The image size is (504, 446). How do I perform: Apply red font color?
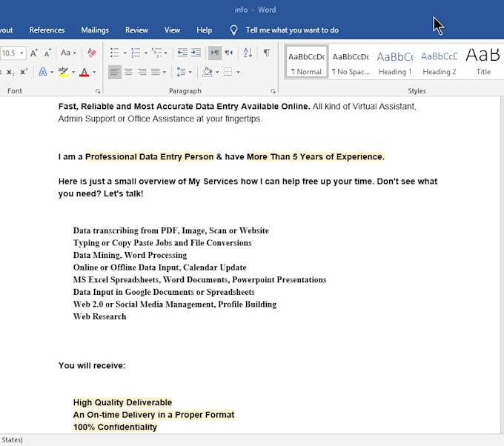(x=84, y=72)
